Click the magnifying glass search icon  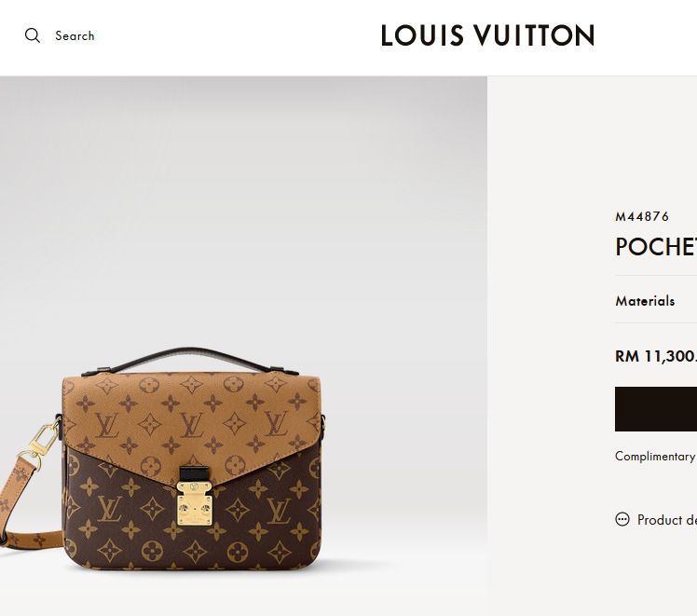(33, 35)
